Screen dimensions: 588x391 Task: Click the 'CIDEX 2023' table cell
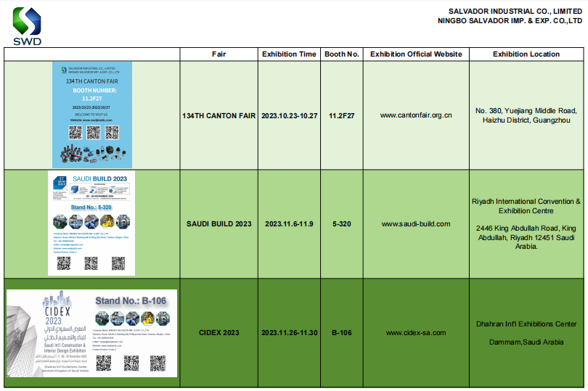tap(219, 332)
